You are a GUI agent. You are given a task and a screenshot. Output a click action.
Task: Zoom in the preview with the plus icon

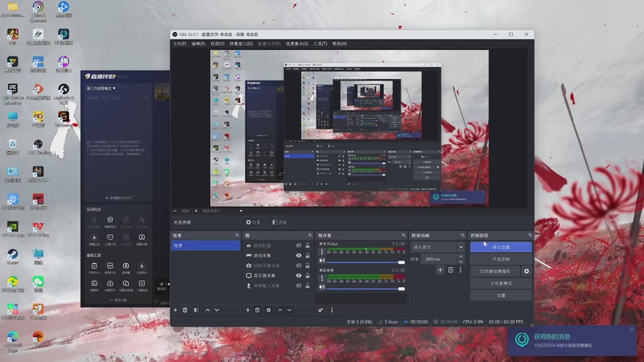[196, 211]
